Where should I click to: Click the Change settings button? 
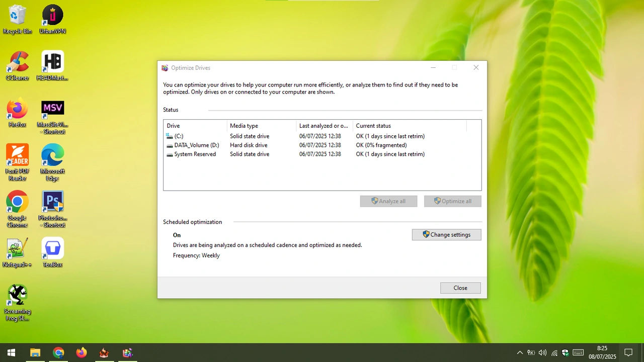pos(446,235)
